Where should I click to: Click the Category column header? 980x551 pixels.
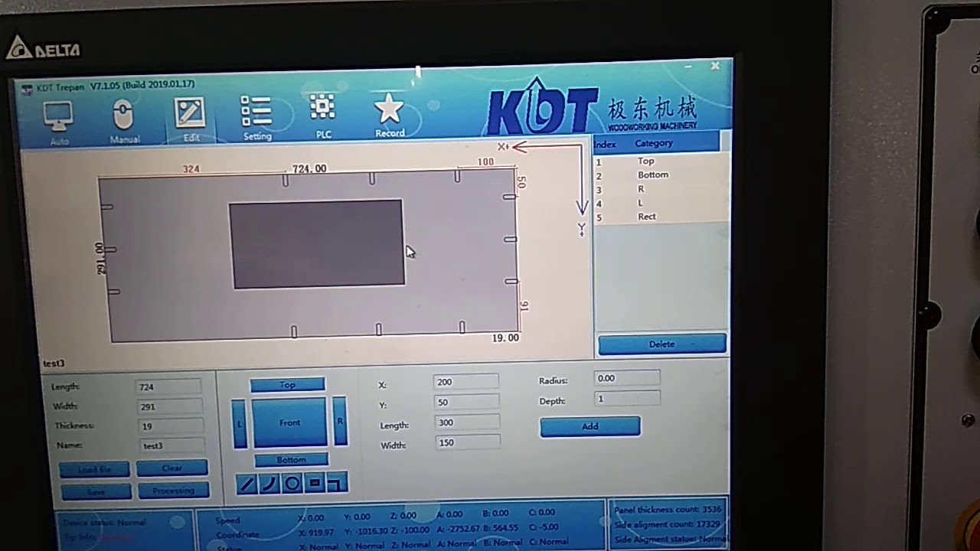(x=653, y=143)
